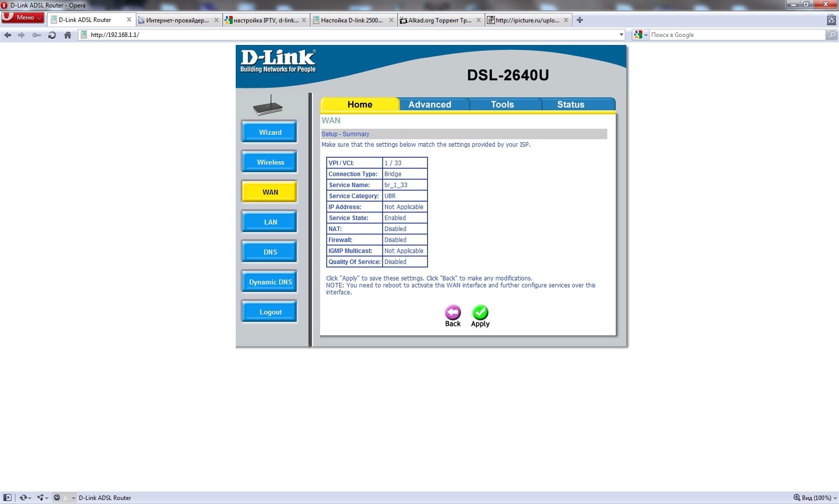The height and width of the screenshot is (504, 839).
Task: Close the Alkad.org browser tab
Action: pyautogui.click(x=478, y=20)
